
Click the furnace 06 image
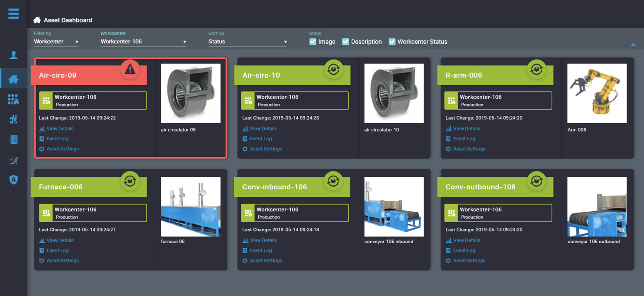[191, 207]
